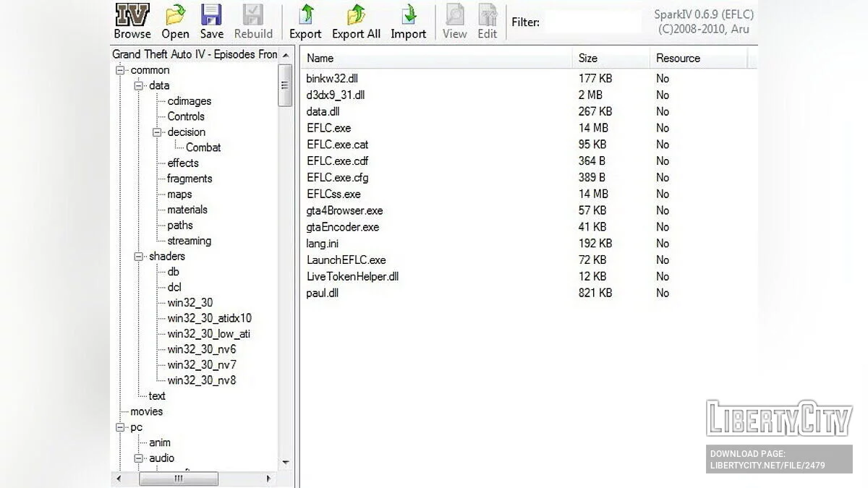
Task: Collapse the decision folder node
Action: (157, 132)
